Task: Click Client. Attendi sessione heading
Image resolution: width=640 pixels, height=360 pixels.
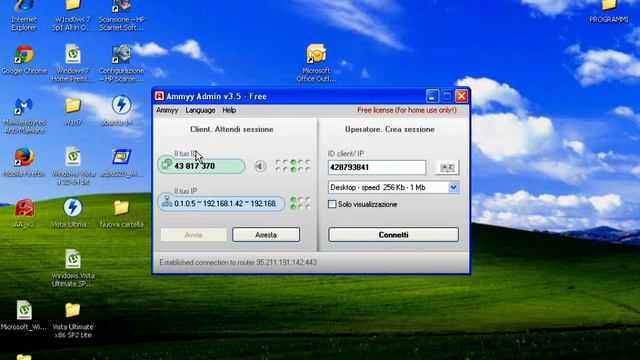Action: (231, 129)
